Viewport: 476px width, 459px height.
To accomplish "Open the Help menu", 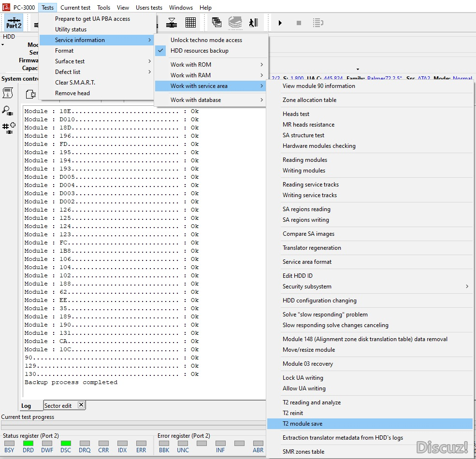I will [x=205, y=8].
